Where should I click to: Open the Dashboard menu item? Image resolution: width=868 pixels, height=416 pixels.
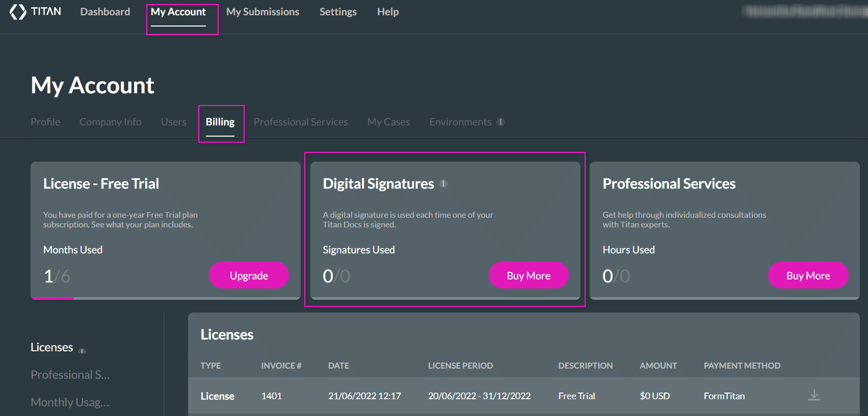[x=105, y=12]
